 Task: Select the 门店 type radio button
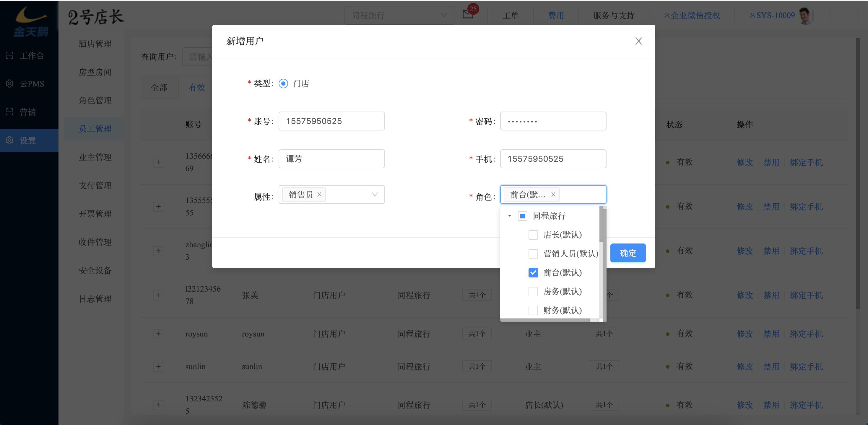[x=283, y=84]
